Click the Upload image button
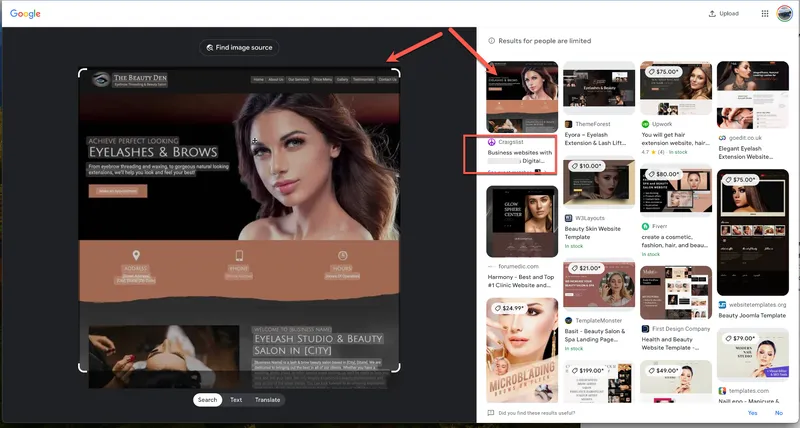 point(724,14)
